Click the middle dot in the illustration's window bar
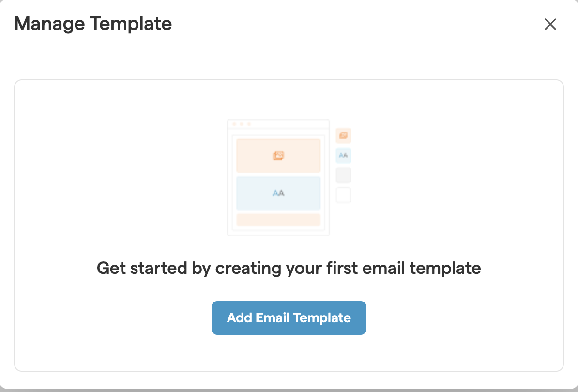Screen dimensions: 578x392 pos(242,124)
